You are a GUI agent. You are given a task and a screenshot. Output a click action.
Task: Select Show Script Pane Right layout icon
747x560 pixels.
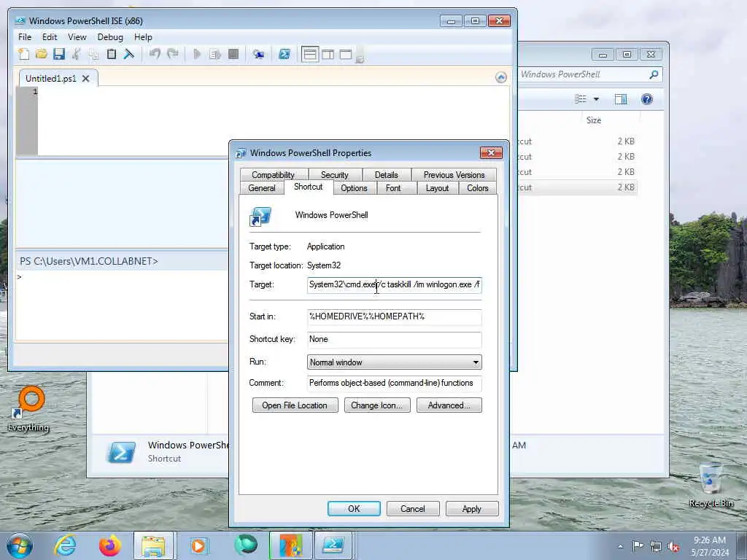pos(328,54)
